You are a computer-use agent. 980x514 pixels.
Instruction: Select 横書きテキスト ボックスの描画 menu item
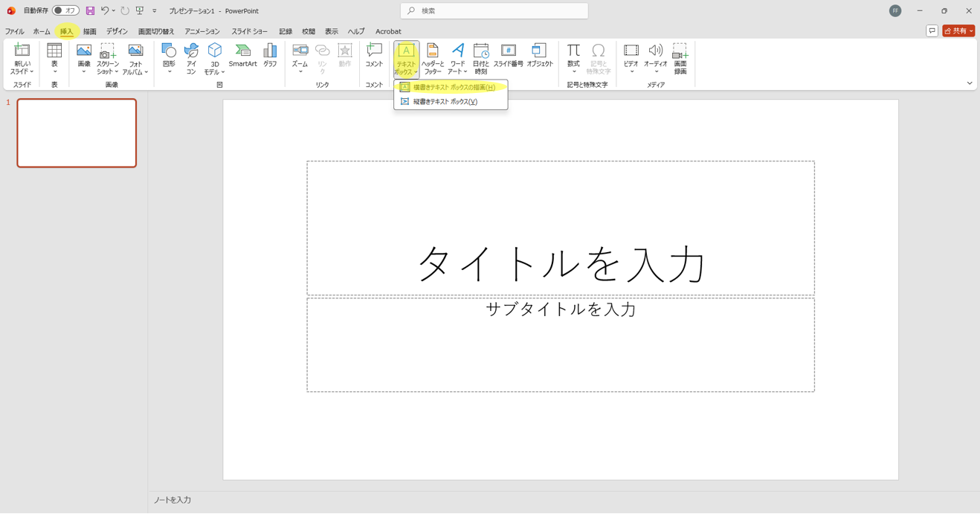[454, 87]
